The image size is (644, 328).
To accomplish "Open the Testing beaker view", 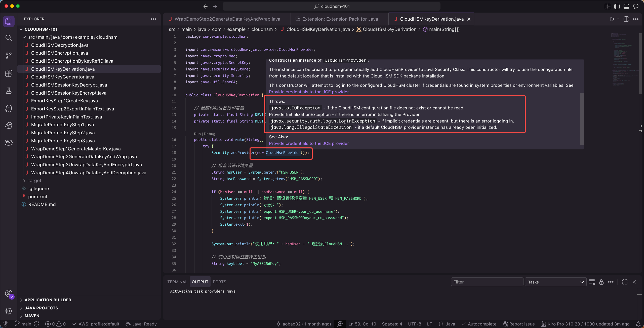I will point(9,91).
